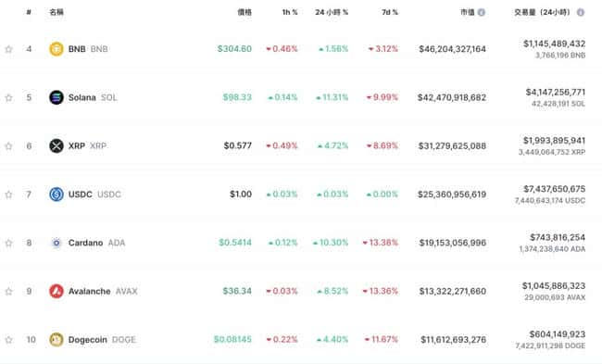Click XRP market cap value $31,279,625,088
602x364 pixels.
point(452,146)
